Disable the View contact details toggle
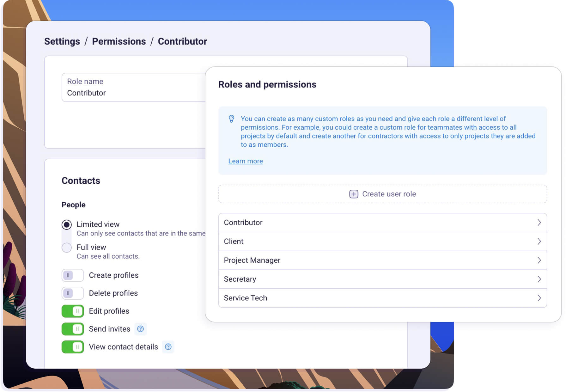572x392 pixels. click(72, 346)
